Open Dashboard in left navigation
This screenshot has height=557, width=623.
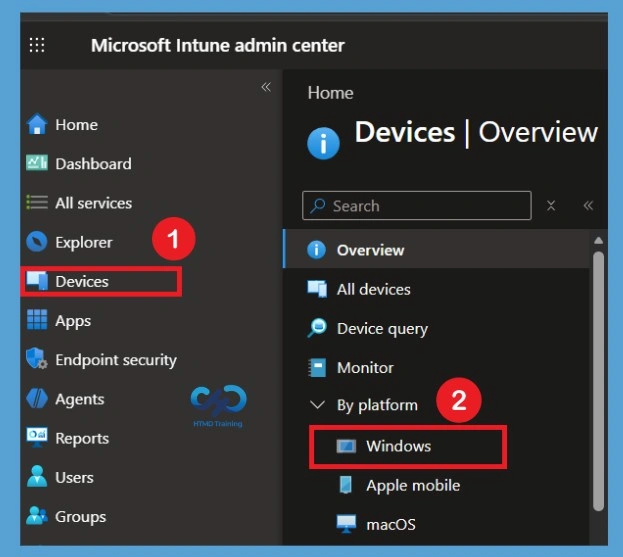click(93, 164)
